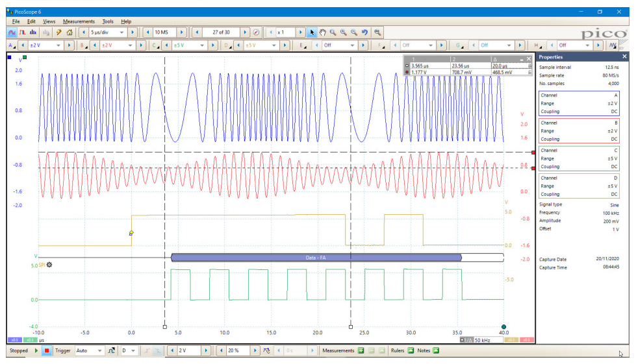Select the hand pan tool
The width and height of the screenshot is (636, 364).
pyautogui.click(x=322, y=32)
